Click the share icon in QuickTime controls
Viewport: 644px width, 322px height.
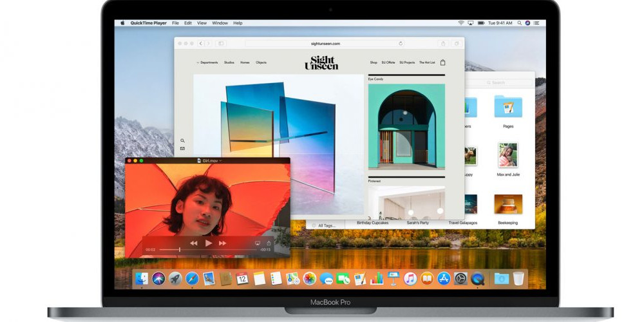(x=269, y=243)
